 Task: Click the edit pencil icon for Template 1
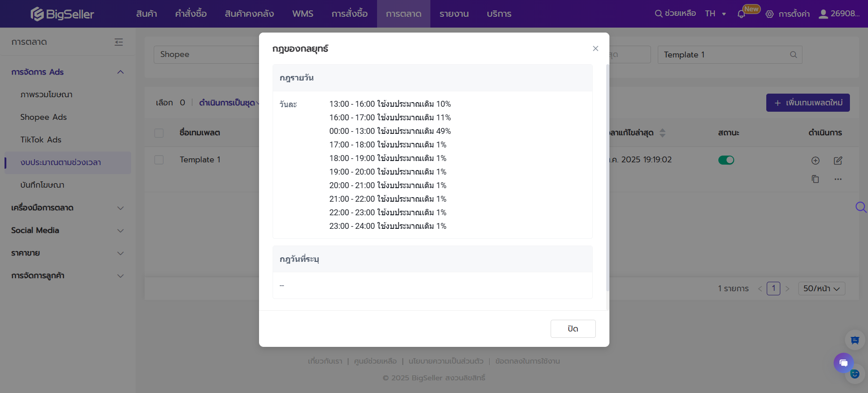pyautogui.click(x=838, y=161)
